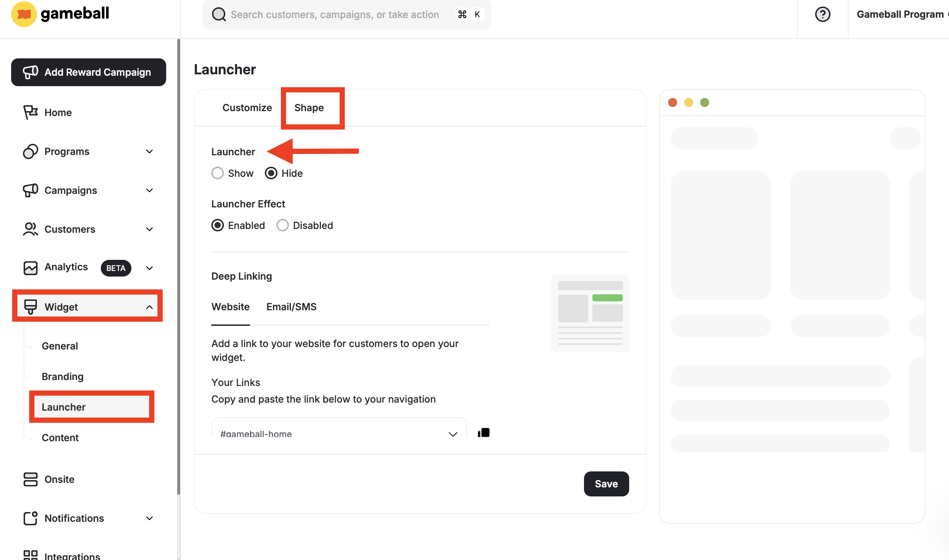The height and width of the screenshot is (560, 949).
Task: Click the copy link icon
Action: click(x=484, y=433)
